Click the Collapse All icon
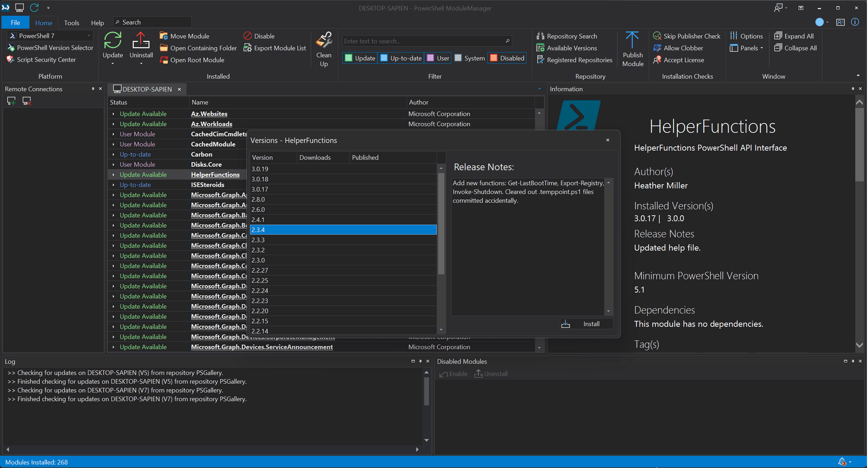868x468 pixels. (778, 48)
